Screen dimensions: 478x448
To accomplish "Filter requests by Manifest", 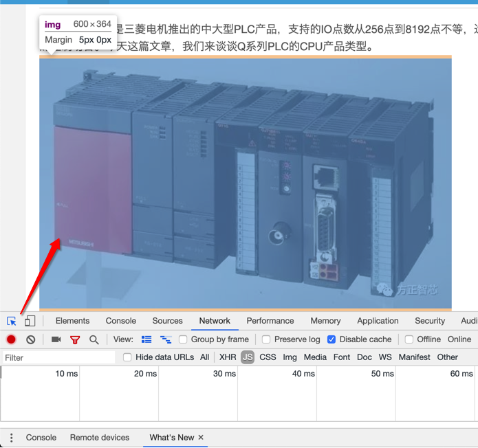I will coord(414,357).
